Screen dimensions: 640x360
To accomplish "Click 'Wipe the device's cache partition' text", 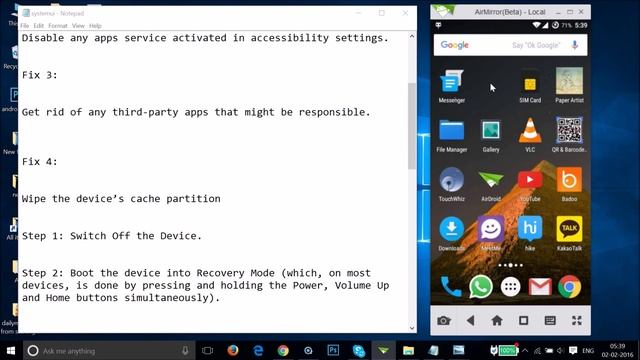I will coord(121,199).
